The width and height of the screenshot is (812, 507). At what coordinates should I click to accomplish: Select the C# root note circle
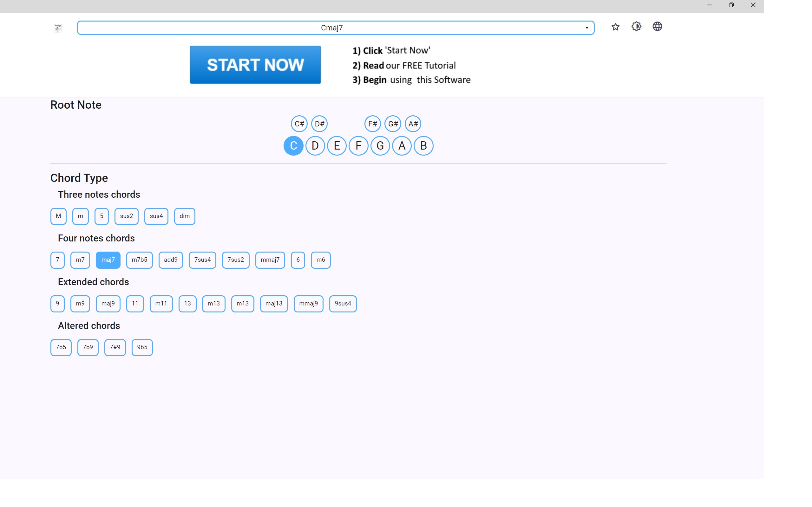[299, 124]
